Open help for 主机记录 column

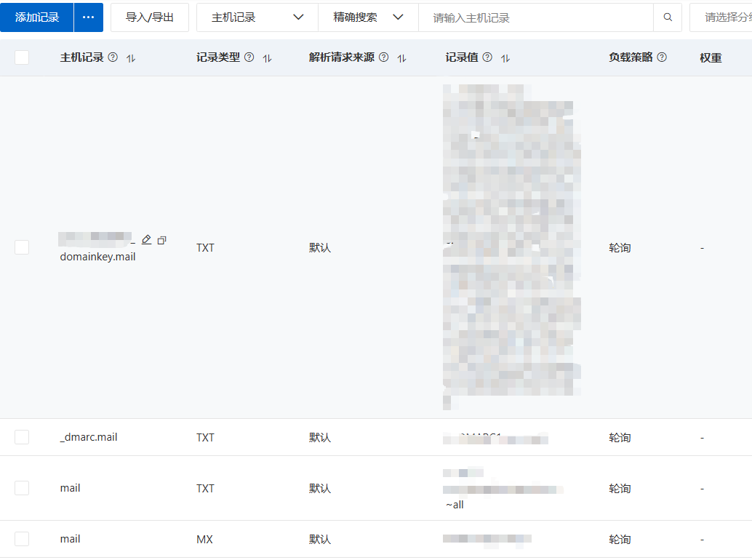pyautogui.click(x=113, y=57)
